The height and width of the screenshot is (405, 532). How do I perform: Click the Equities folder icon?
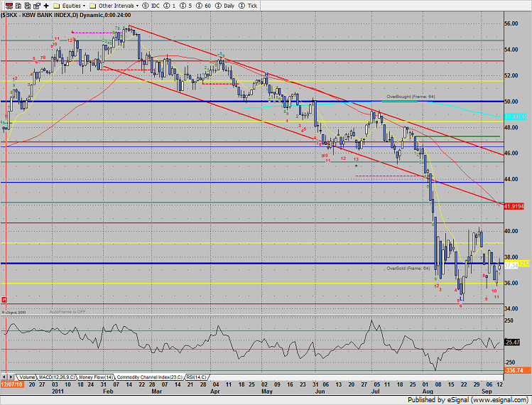tap(57, 6)
